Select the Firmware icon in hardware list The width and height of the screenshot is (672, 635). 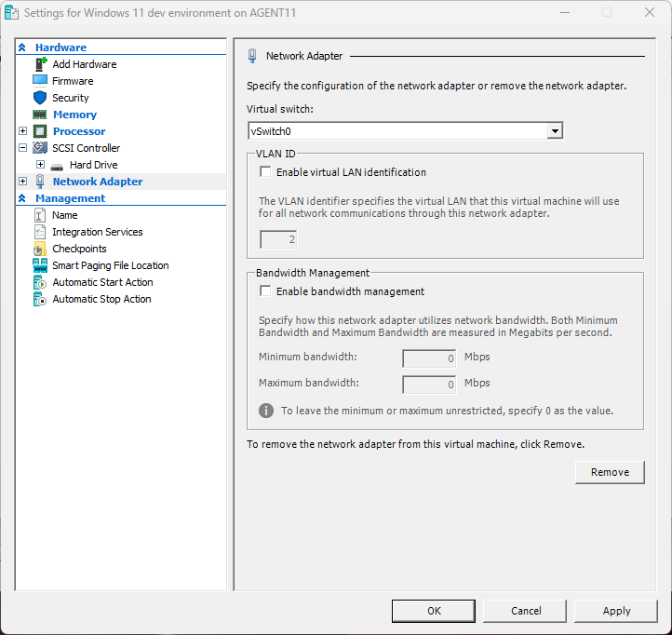click(x=40, y=81)
